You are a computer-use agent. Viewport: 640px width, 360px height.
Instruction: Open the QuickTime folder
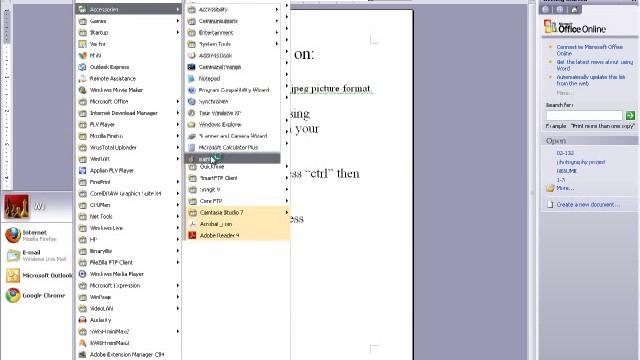[x=238, y=167]
